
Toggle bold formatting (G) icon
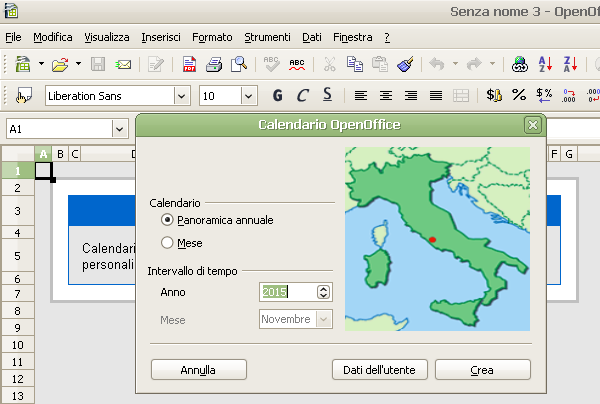(277, 96)
